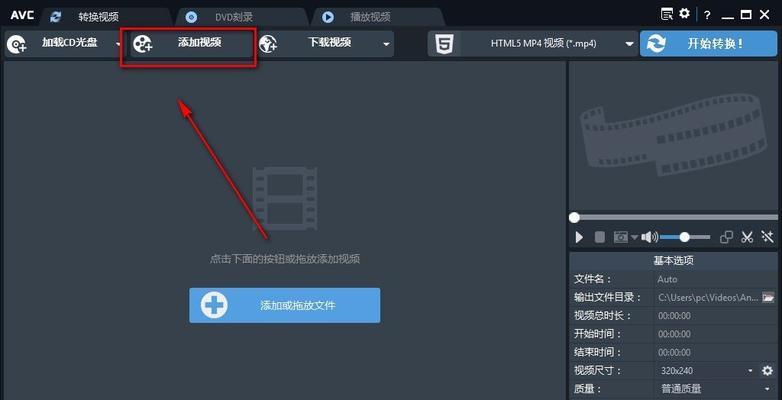Click the AVC logo
This screenshot has height=400, width=782.
point(22,15)
